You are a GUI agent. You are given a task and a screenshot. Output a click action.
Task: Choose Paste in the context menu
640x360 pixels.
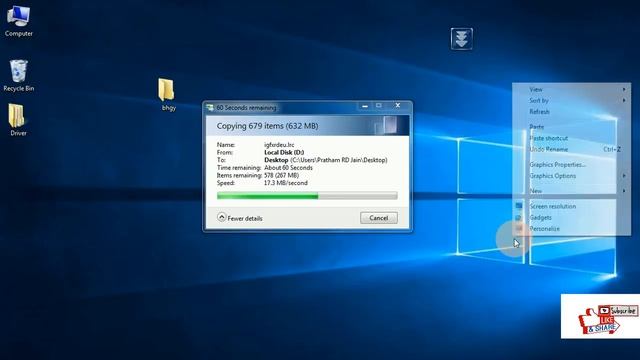click(x=571, y=127)
